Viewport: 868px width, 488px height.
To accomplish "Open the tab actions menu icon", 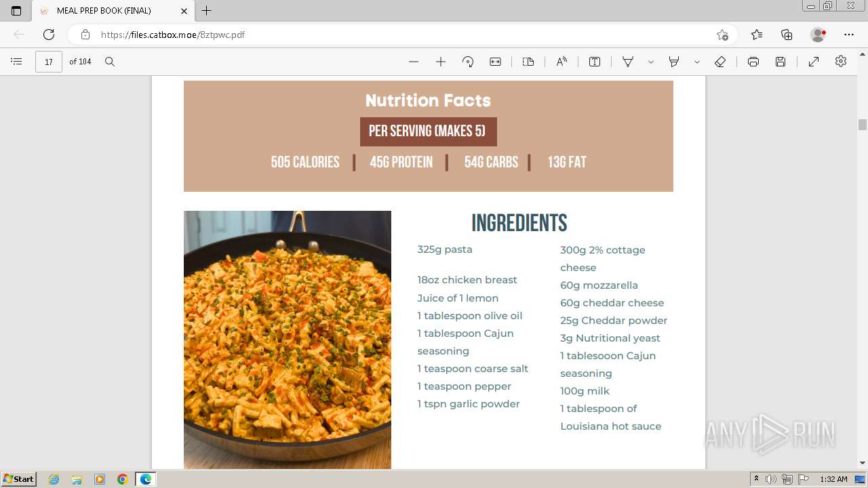I will (x=16, y=11).
